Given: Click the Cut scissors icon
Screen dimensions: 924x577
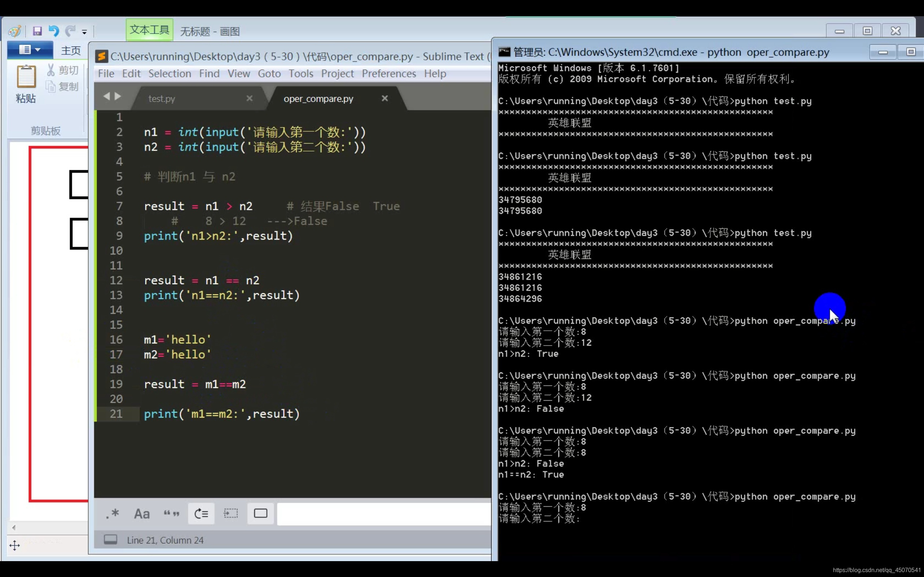Looking at the screenshot, I should click(x=51, y=70).
